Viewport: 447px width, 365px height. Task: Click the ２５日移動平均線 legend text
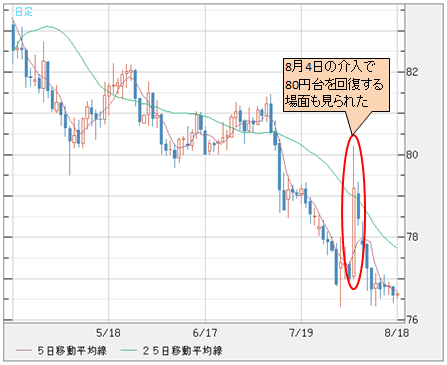click(182, 351)
